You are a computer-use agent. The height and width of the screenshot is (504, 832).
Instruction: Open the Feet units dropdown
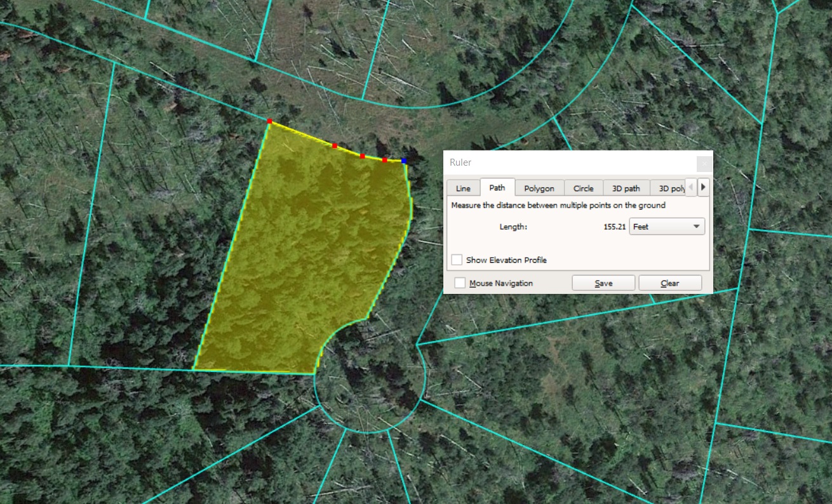(667, 227)
